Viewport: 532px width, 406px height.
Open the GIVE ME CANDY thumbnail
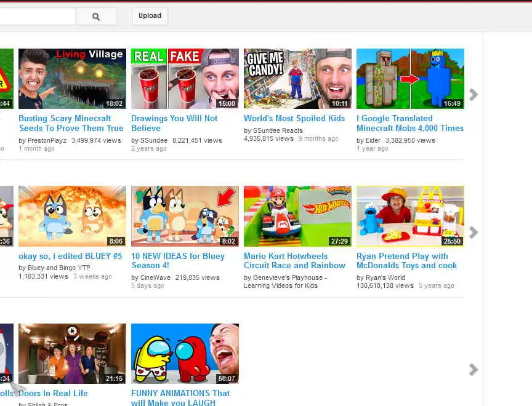[297, 79]
